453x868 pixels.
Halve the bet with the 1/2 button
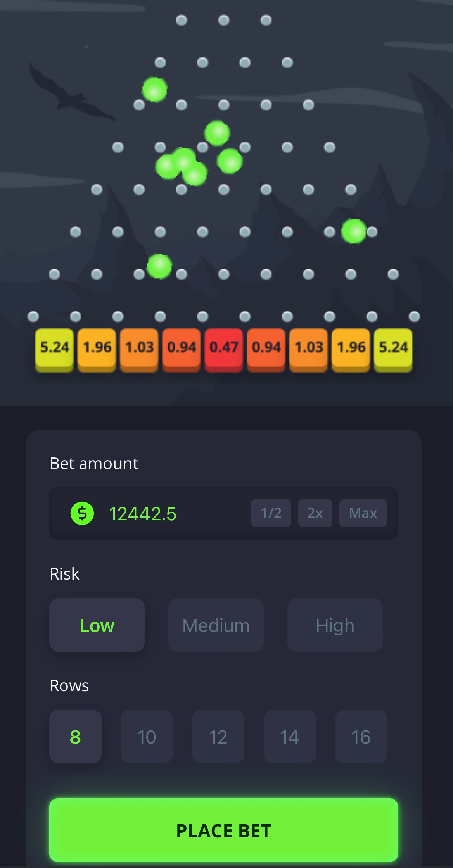coord(271,513)
